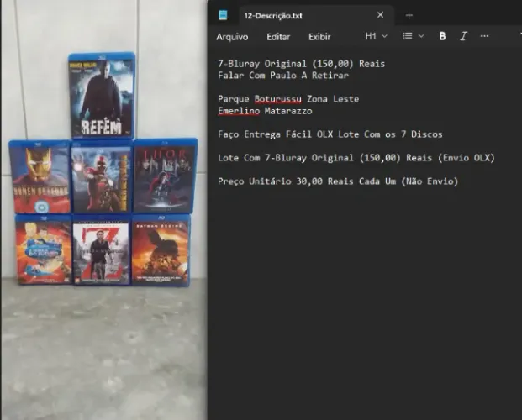Image resolution: width=522 pixels, height=420 pixels.
Task: Click the bulleted list icon
Action: coord(407,36)
